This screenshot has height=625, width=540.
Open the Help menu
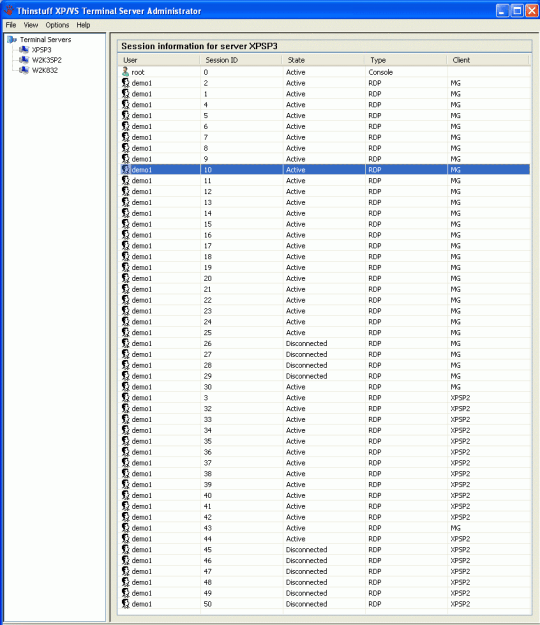click(x=83, y=25)
